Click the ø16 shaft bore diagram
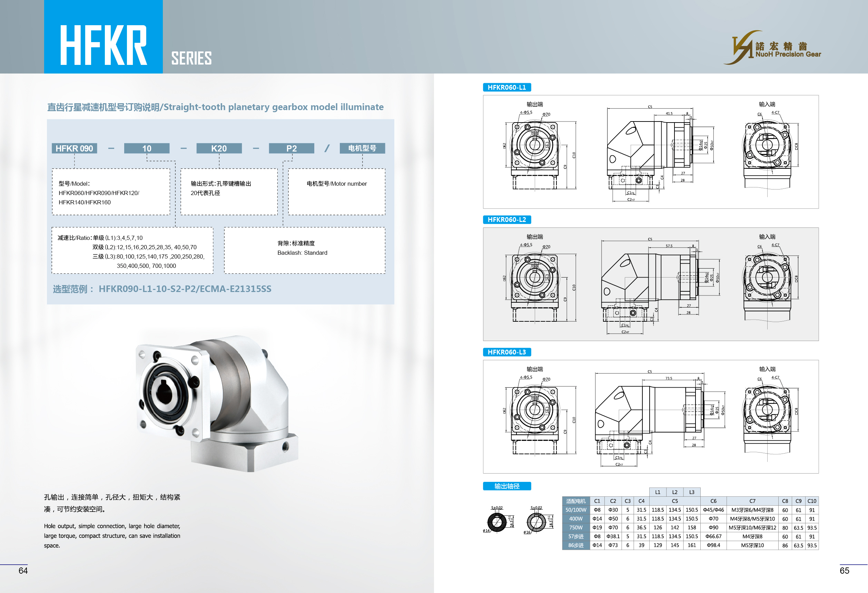The height and width of the screenshot is (593, 868). [538, 520]
